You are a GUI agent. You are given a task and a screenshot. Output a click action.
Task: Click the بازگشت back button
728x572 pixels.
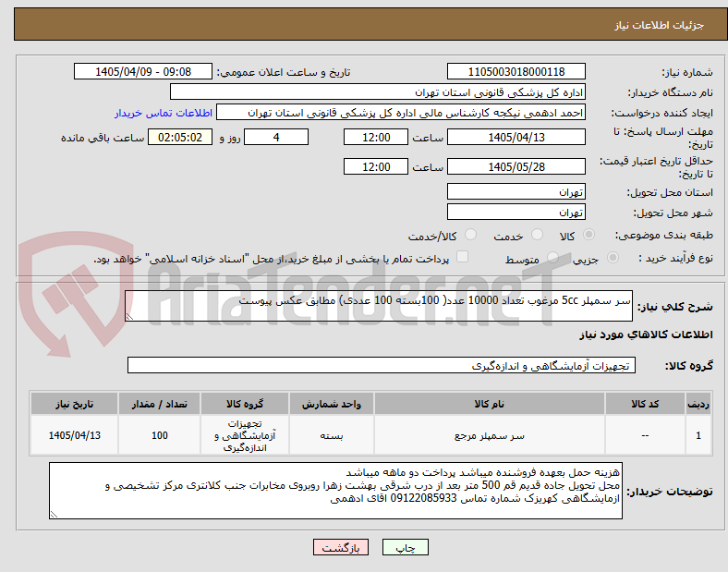pyautogui.click(x=341, y=547)
